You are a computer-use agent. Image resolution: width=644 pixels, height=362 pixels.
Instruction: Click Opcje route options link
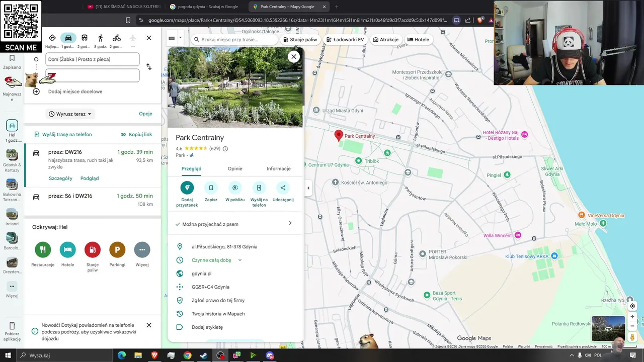click(145, 114)
